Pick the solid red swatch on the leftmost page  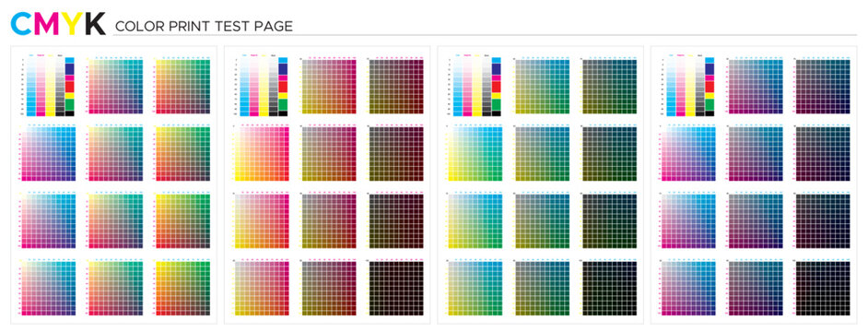(x=69, y=87)
